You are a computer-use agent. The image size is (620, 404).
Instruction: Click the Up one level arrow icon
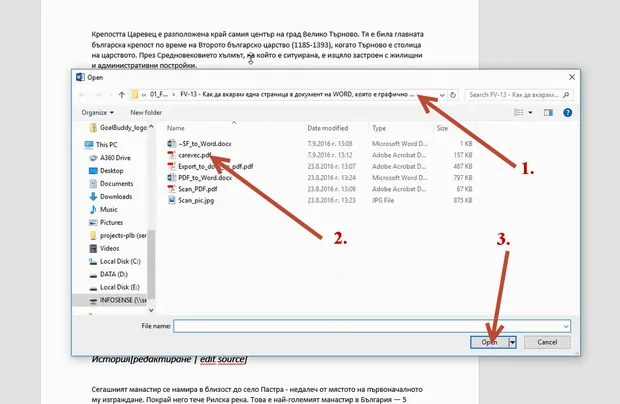122,95
